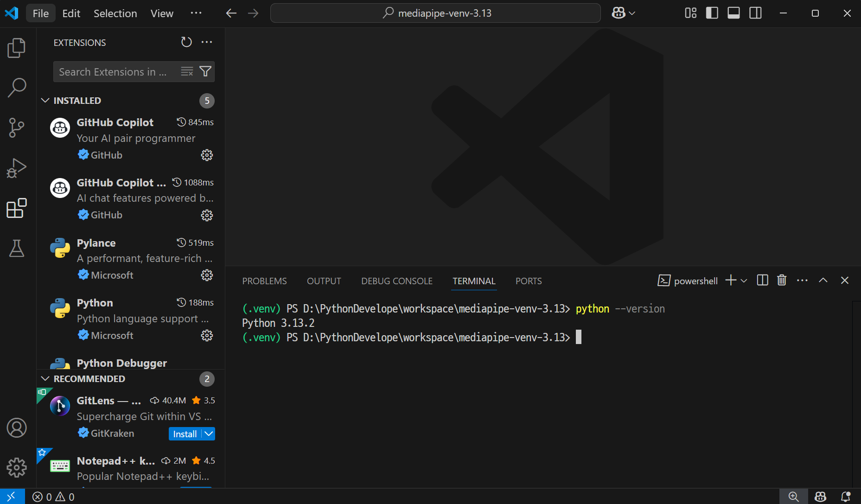This screenshot has height=504, width=861.
Task: Switch to PORTS tab
Action: coord(529,281)
